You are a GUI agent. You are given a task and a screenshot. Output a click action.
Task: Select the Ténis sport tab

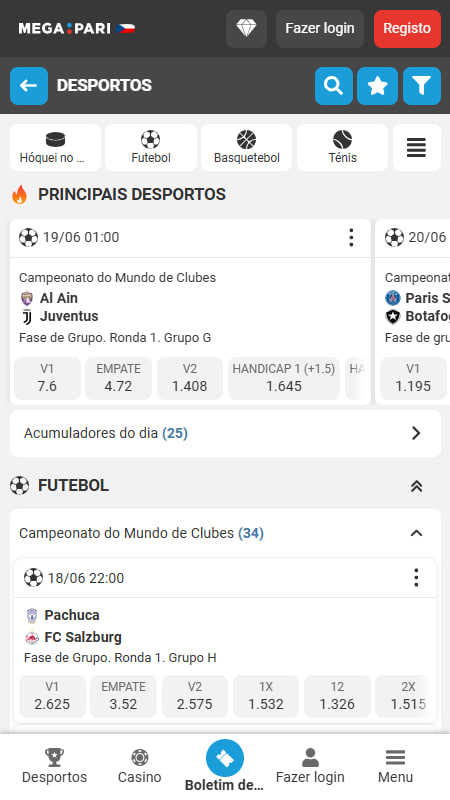(x=342, y=147)
